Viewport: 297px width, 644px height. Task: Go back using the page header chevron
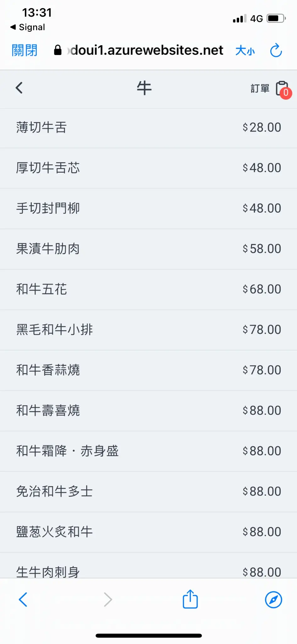pyautogui.click(x=19, y=88)
